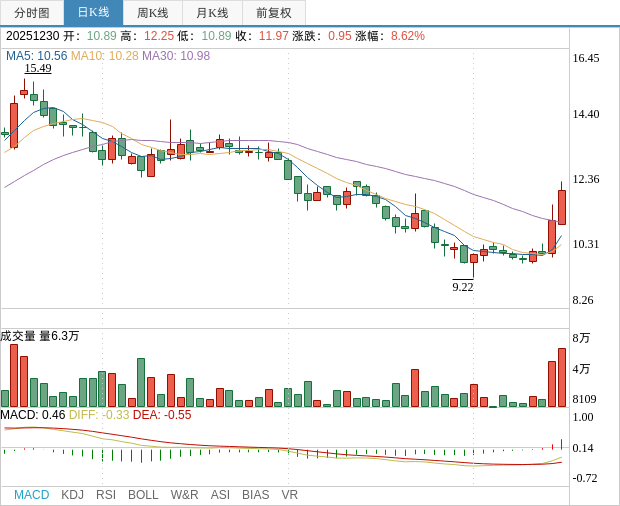Click the 8万 volume axis label
Image resolution: width=620 pixels, height=506 pixels.
click(581, 338)
